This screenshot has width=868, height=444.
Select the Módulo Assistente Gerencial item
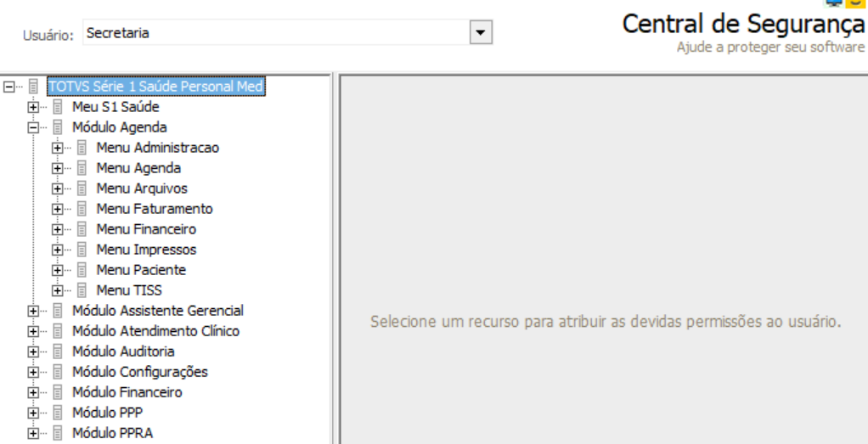tap(158, 311)
